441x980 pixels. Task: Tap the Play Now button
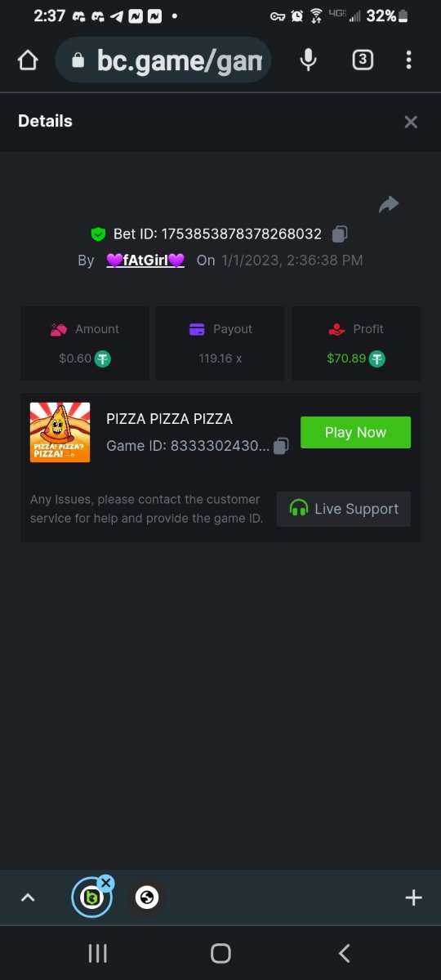point(355,433)
